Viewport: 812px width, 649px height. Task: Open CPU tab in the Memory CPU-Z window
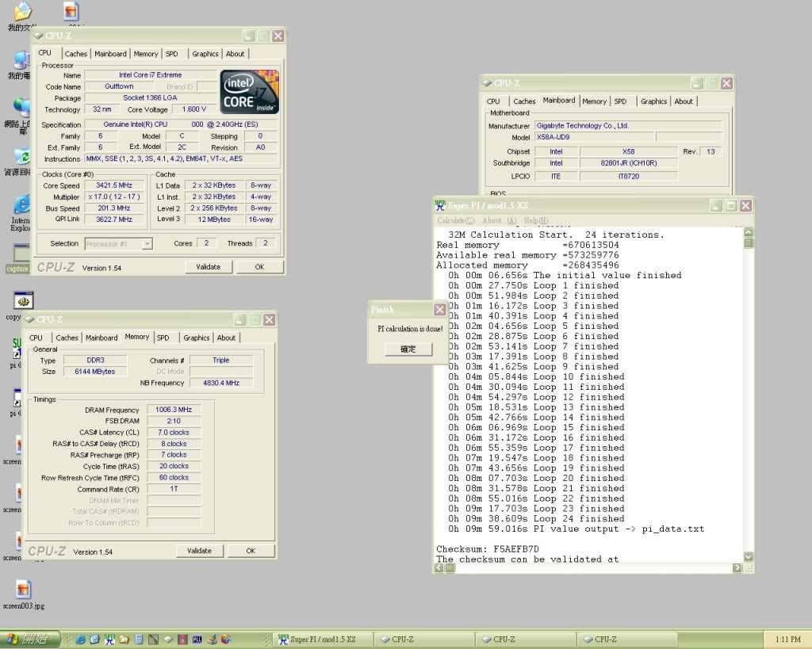coord(36,338)
